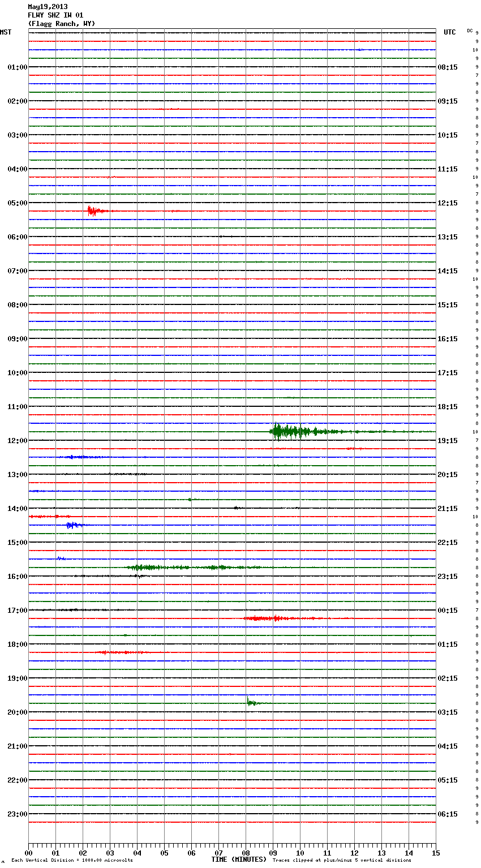This screenshot has width=481, height=868.
Task: Select the 16:00 MST time label
Action: coord(18,577)
